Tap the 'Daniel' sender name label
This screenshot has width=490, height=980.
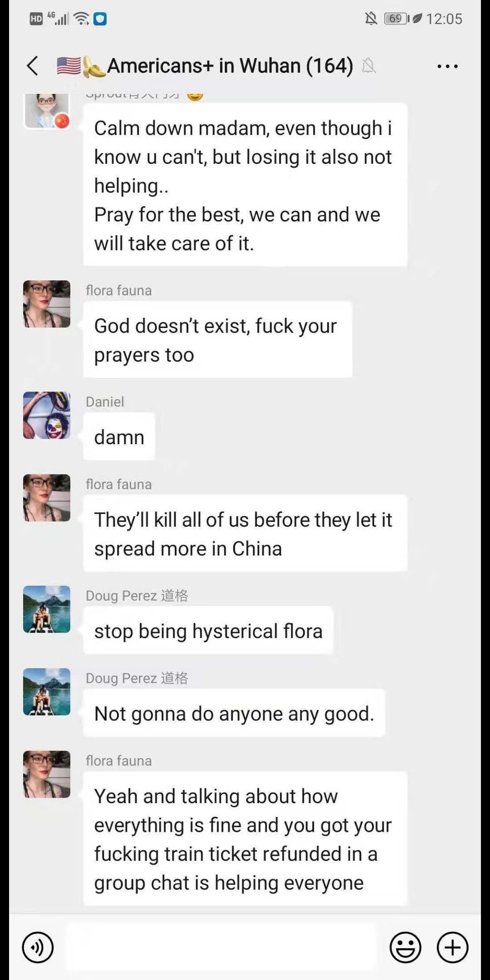coord(105,402)
